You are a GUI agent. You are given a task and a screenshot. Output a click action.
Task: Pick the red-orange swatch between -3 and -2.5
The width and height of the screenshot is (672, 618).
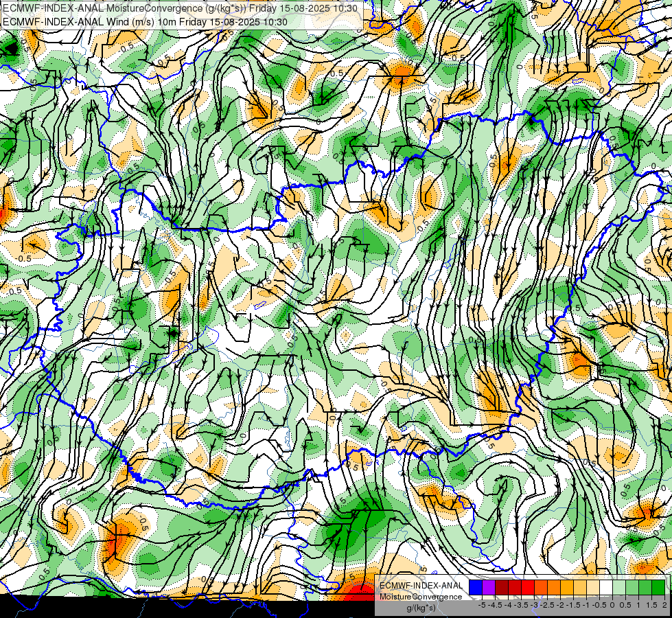coord(541,587)
